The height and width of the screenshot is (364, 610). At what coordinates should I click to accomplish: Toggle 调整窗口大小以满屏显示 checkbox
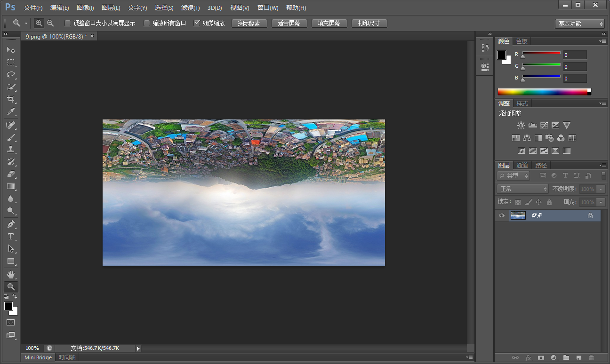click(x=68, y=23)
